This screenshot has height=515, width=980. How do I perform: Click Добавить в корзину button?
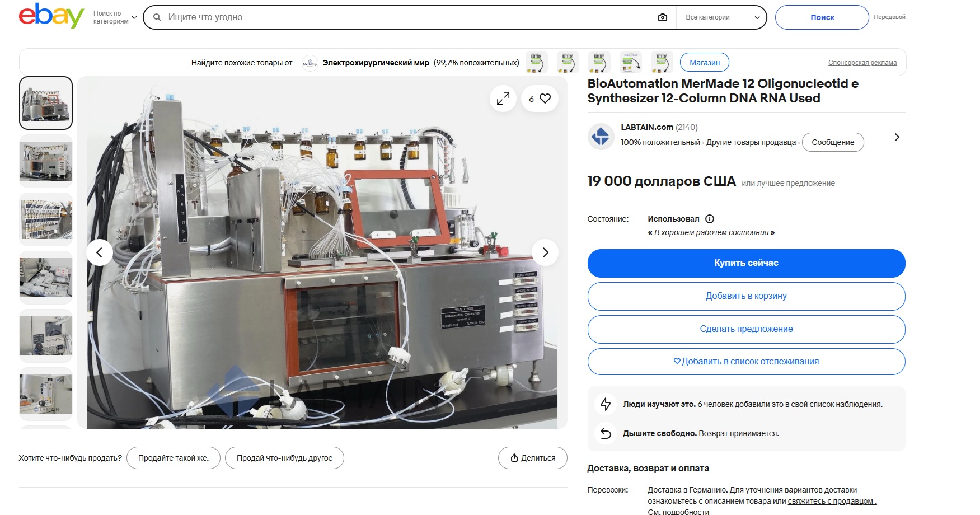(x=746, y=296)
